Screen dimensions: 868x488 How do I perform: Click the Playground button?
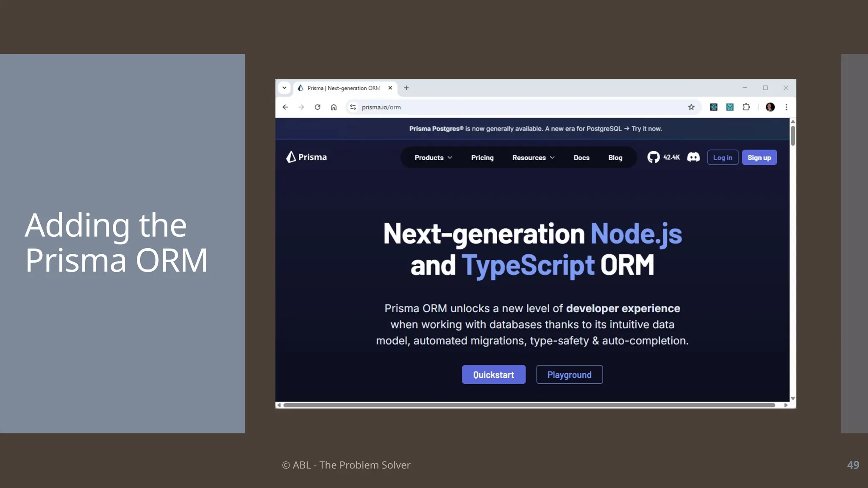(569, 374)
